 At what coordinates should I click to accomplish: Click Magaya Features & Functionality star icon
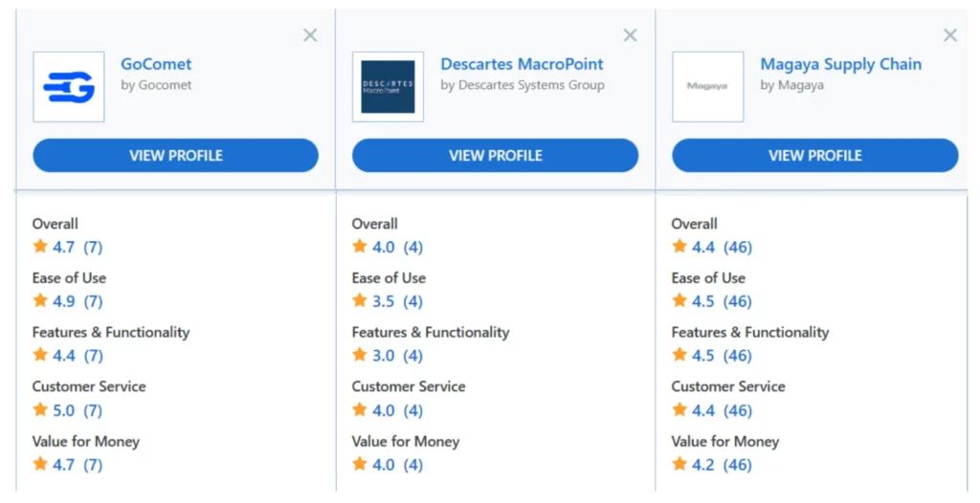(x=680, y=354)
